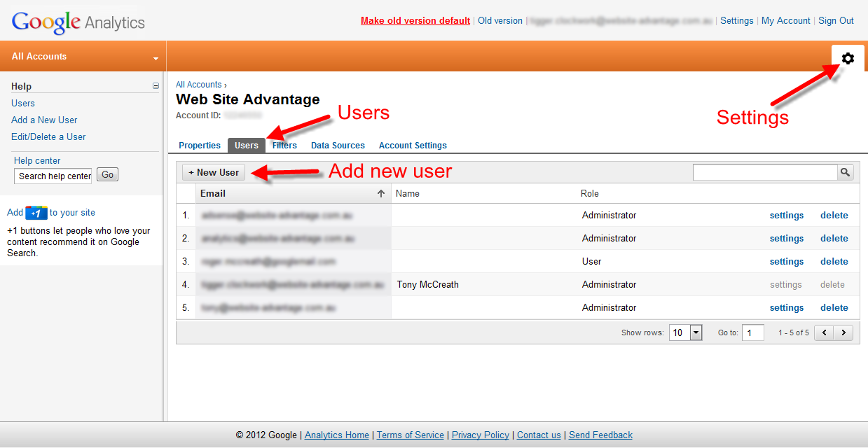The image size is (868, 448).
Task: Delete the row 3 user
Action: (x=834, y=262)
